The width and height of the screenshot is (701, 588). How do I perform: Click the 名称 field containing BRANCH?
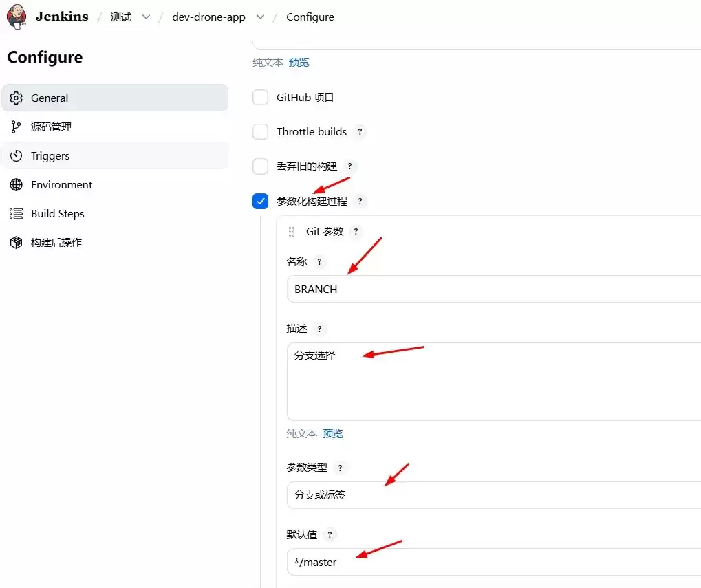click(493, 289)
